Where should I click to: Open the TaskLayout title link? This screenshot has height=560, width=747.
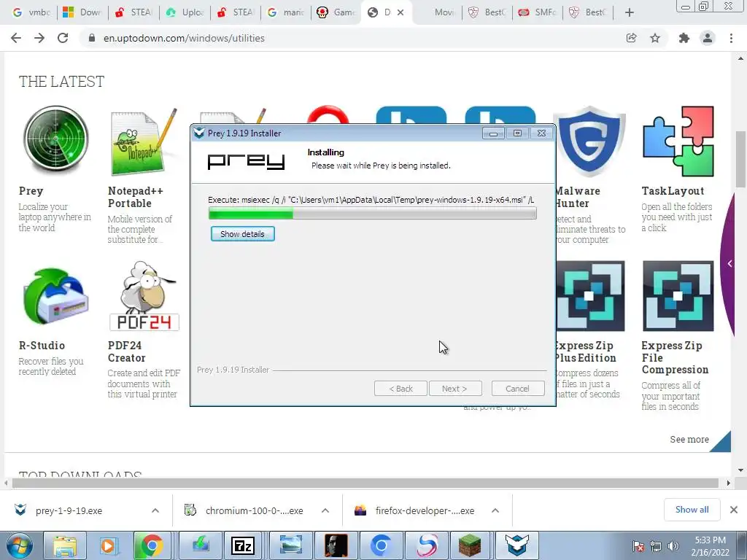click(x=673, y=191)
